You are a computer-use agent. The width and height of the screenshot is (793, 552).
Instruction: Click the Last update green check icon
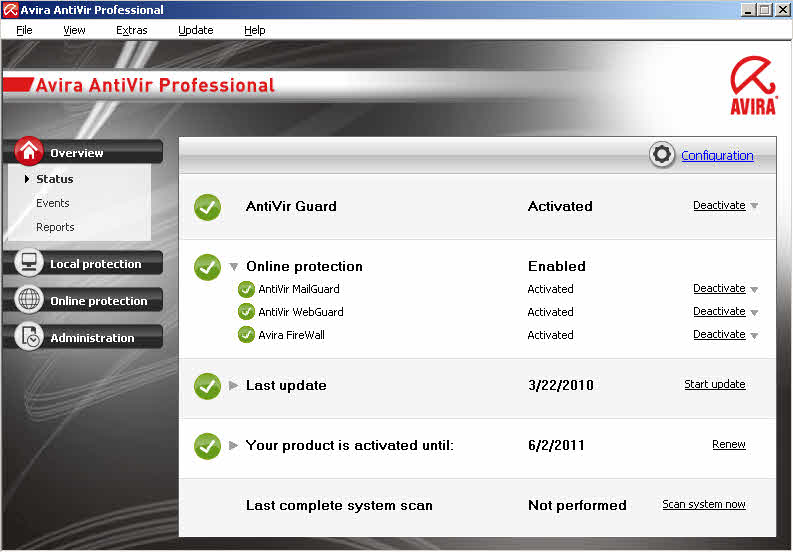click(207, 386)
